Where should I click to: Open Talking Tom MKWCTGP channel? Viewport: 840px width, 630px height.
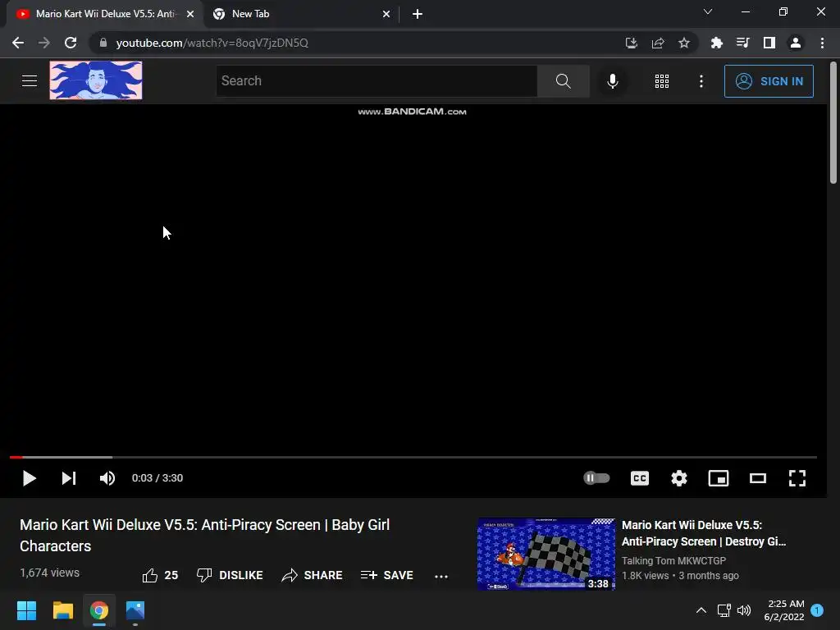pos(673,560)
